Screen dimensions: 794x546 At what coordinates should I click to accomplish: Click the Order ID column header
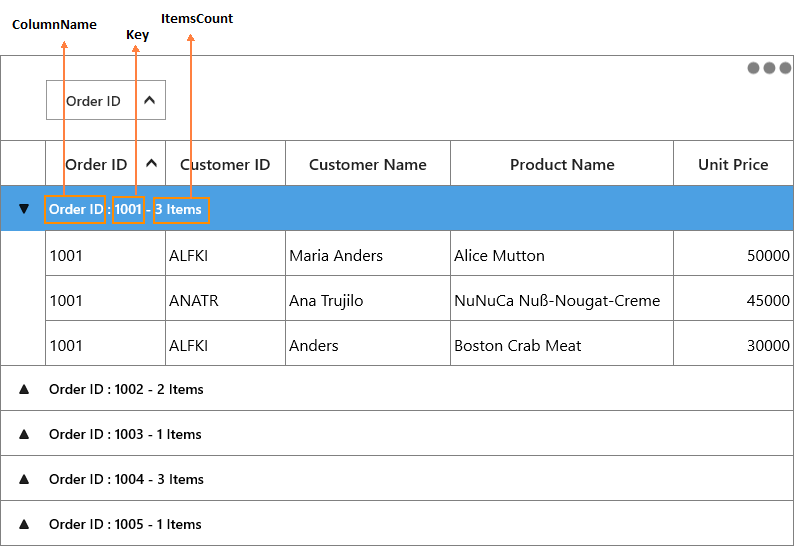coord(105,163)
